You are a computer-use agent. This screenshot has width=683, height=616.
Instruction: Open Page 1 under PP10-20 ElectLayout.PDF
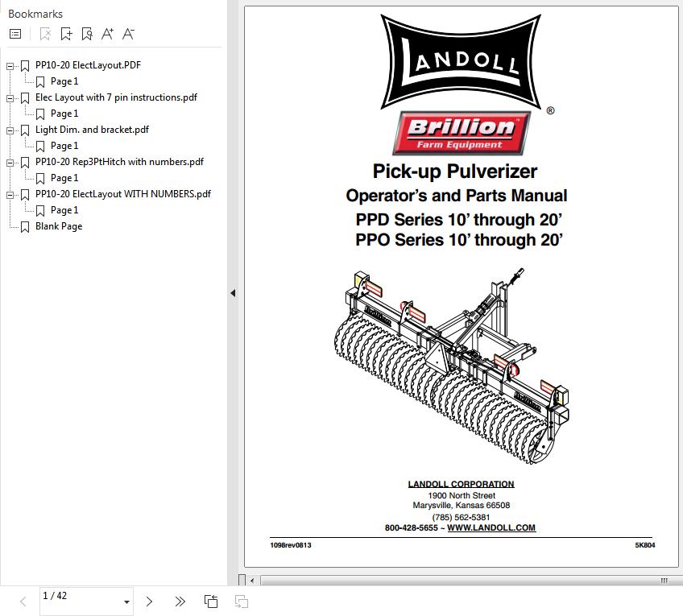coord(64,81)
